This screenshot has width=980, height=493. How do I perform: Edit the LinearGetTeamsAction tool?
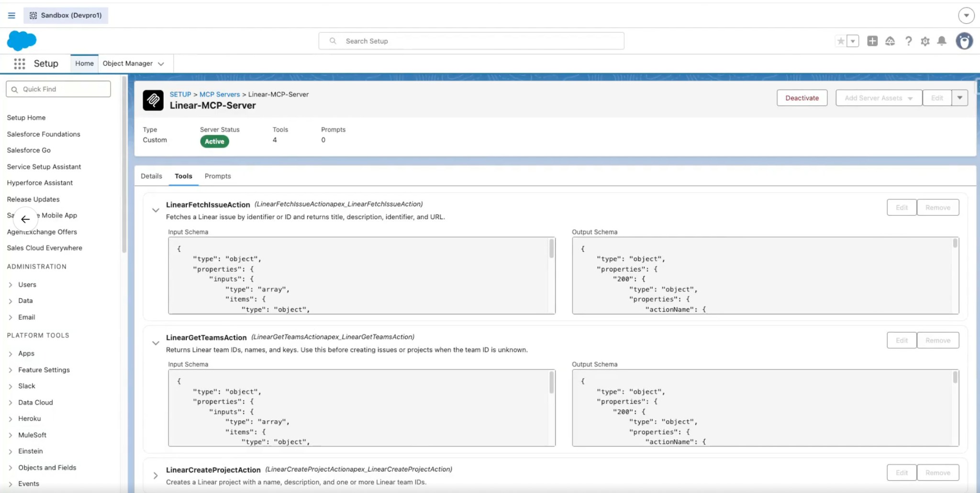coord(902,340)
